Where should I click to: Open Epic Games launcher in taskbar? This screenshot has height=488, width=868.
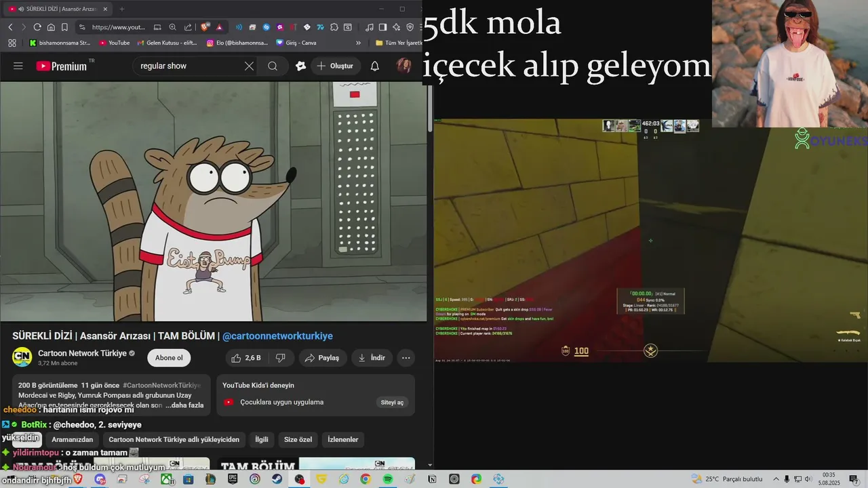[233, 479]
